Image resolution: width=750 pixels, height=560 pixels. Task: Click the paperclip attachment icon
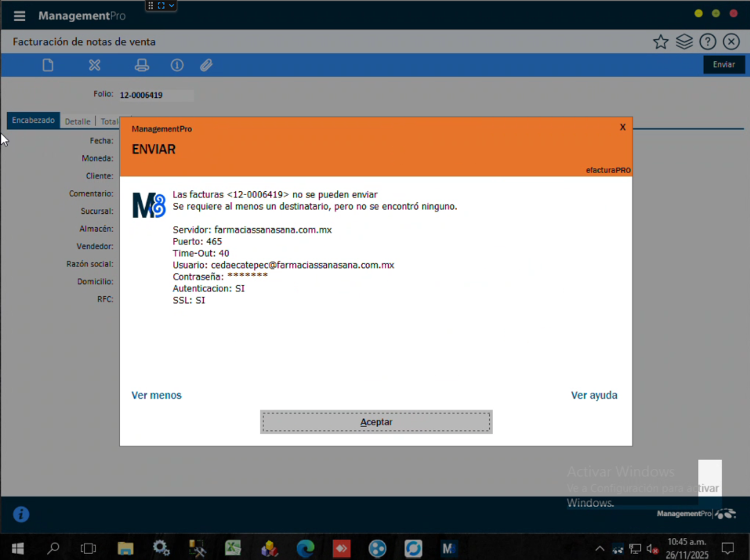(x=206, y=65)
